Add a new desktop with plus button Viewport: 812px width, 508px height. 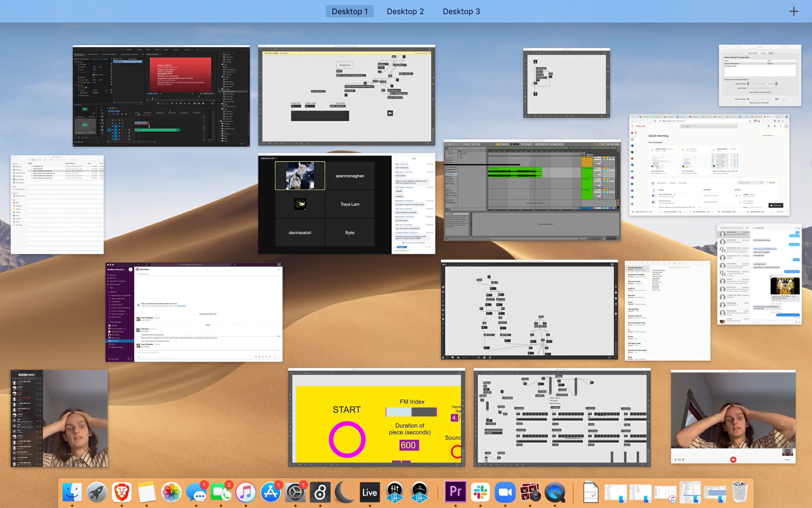794,11
